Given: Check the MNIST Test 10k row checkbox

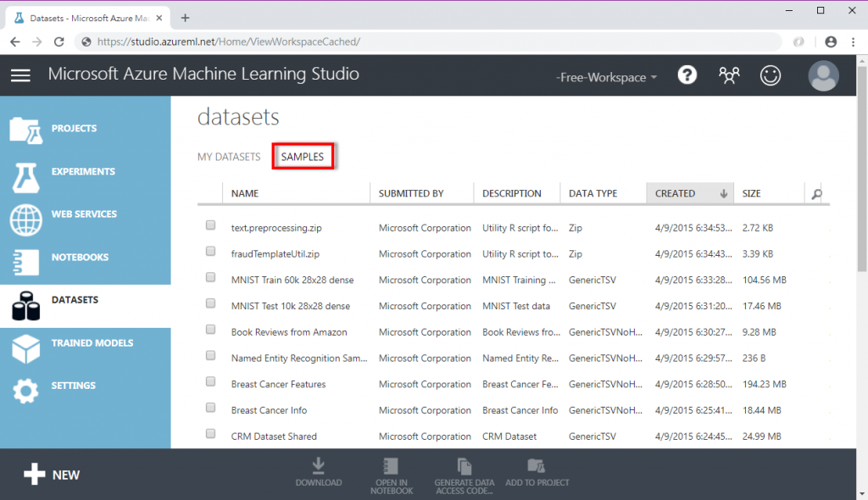Looking at the screenshot, I should tap(210, 303).
